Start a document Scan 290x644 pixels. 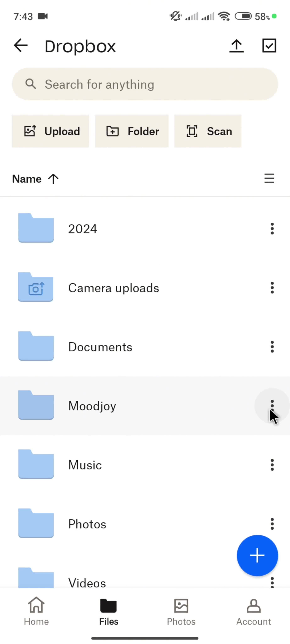[x=208, y=131]
